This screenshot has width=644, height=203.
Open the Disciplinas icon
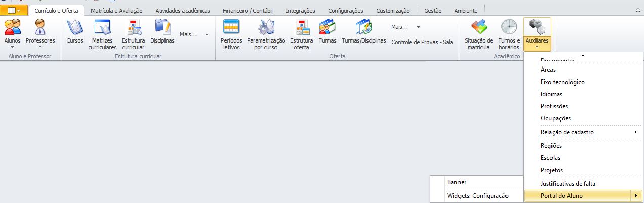coord(162,27)
